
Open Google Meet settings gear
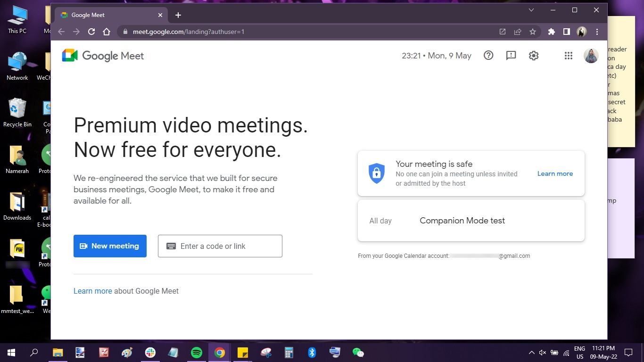(534, 56)
